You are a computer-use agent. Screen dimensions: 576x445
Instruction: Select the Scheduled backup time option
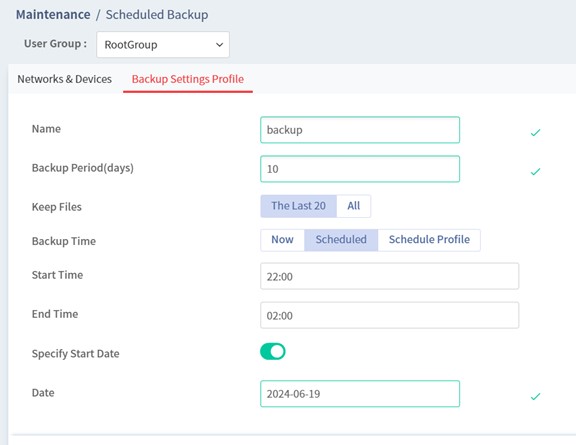[341, 240]
